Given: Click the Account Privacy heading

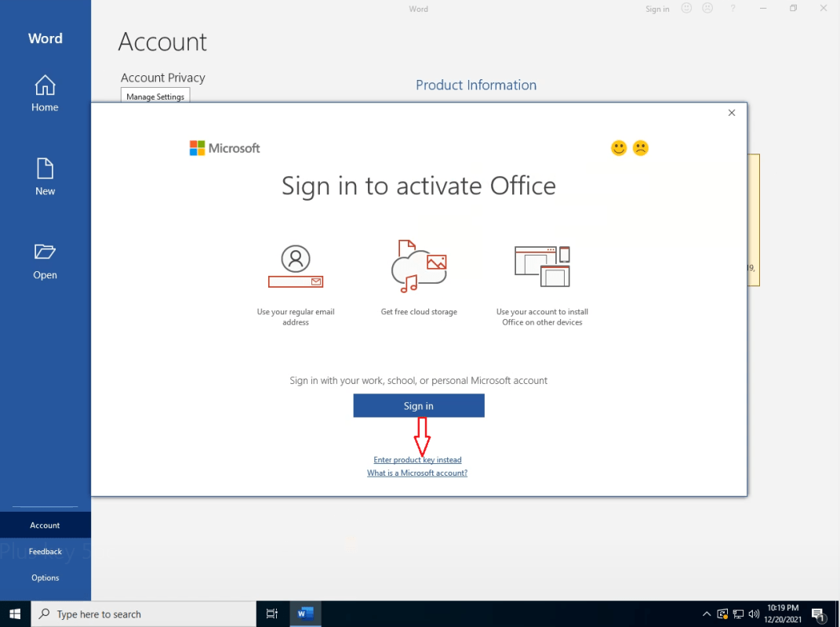Looking at the screenshot, I should point(163,78).
